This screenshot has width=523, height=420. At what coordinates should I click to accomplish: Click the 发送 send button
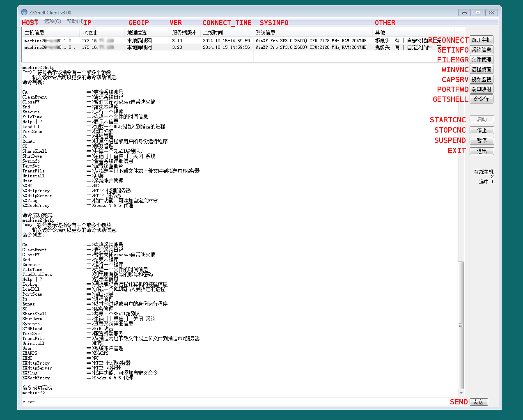[x=478, y=402]
